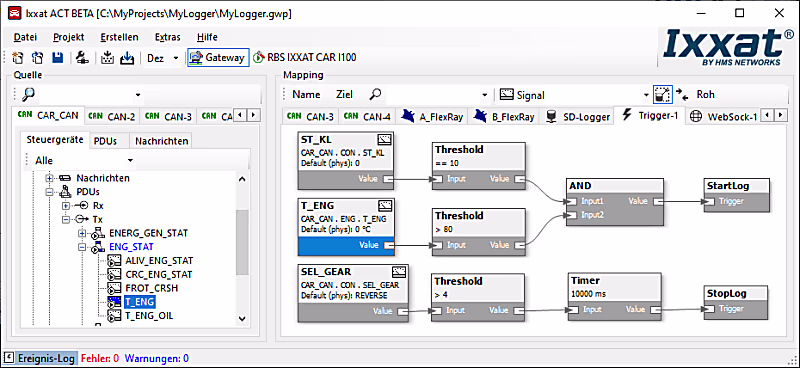Viewport: 800px width, 368px height.
Task: Click the wrench and plug configuration icon
Action: (x=82, y=58)
